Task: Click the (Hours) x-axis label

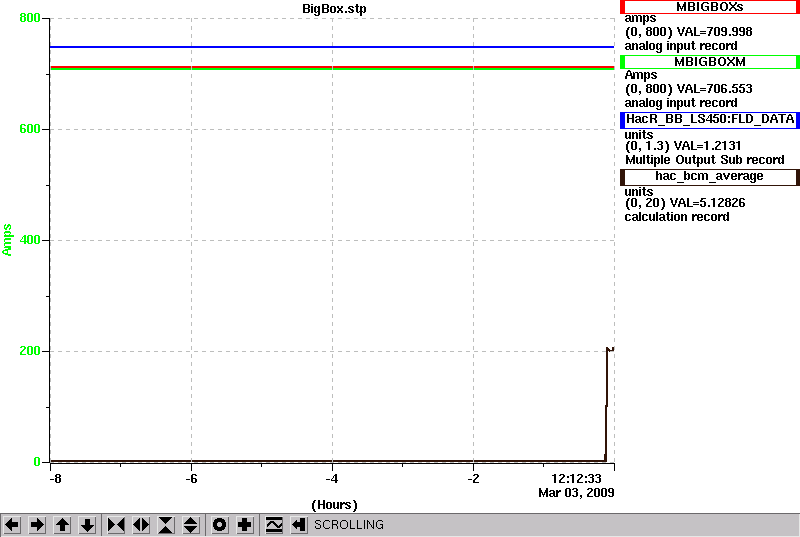Action: click(x=334, y=505)
